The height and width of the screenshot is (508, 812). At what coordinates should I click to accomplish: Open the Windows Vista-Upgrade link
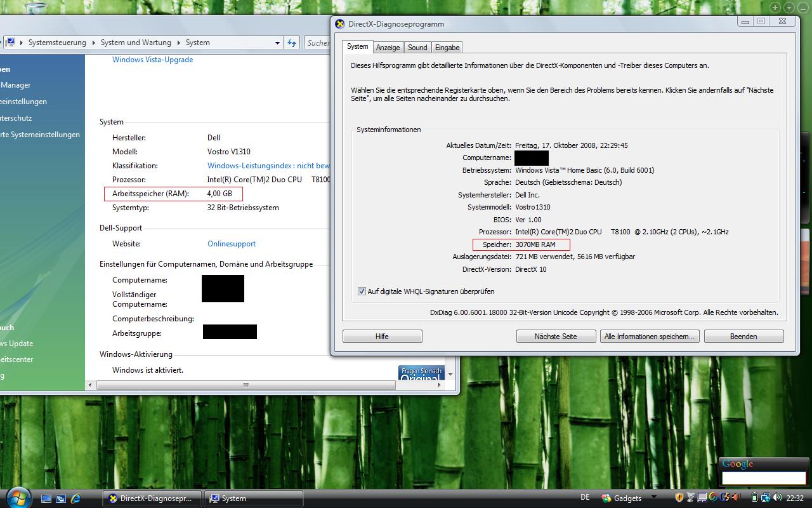pos(152,60)
